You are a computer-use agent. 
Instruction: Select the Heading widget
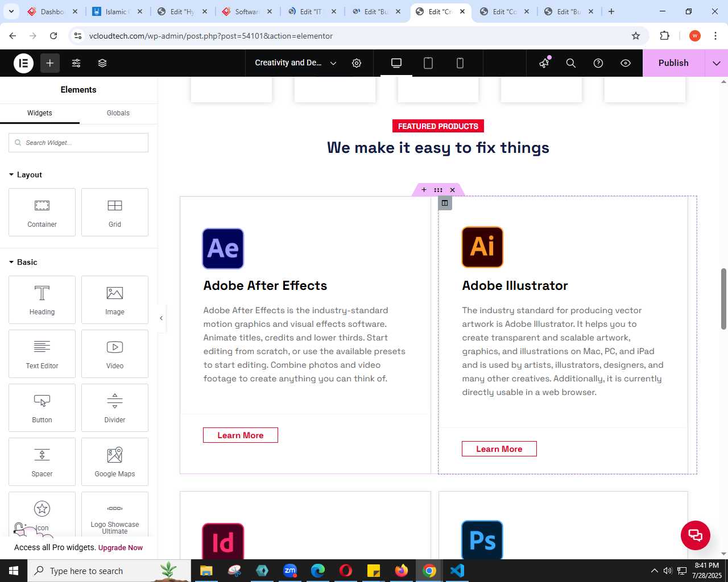tap(42, 300)
